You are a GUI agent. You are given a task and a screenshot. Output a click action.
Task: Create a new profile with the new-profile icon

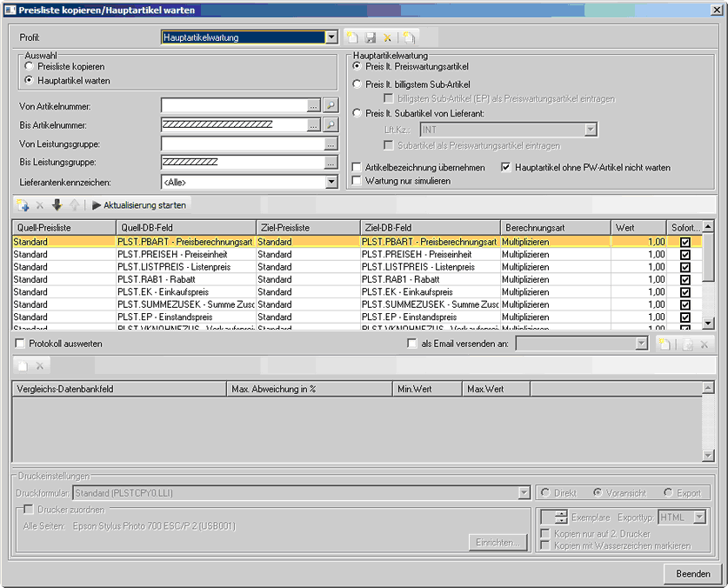coord(352,37)
